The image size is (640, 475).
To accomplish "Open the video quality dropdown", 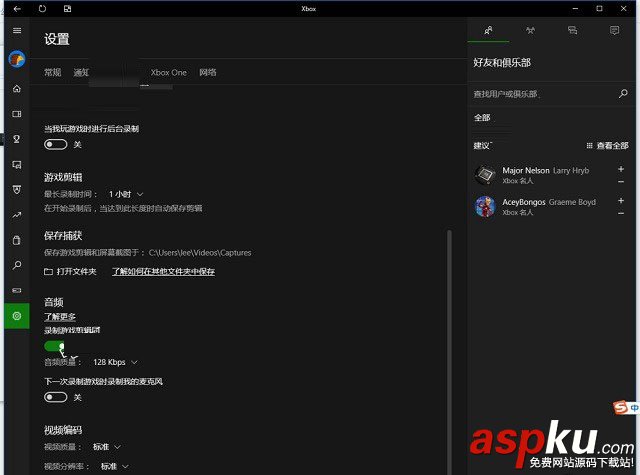I will pos(107,447).
